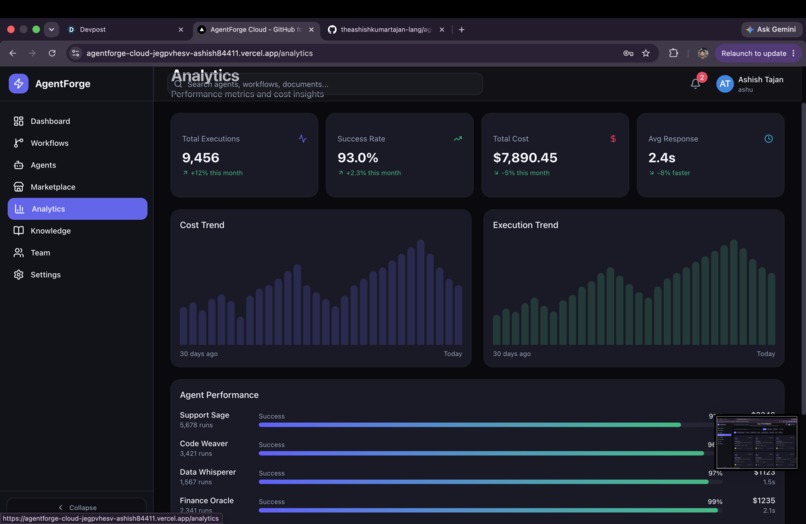Click the Agents robot icon
The width and height of the screenshot is (806, 524).
point(19,165)
